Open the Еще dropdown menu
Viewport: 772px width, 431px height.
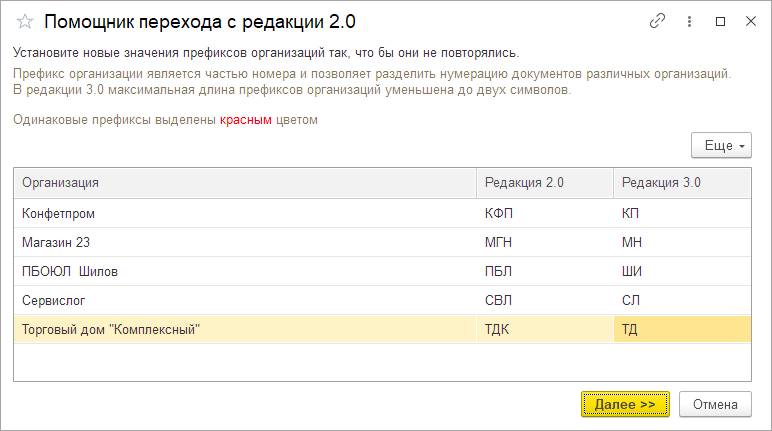coord(721,146)
